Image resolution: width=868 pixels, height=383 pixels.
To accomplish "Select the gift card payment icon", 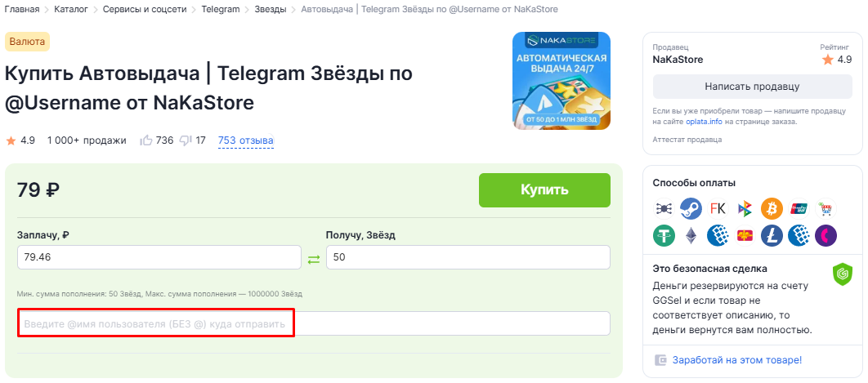I will [x=745, y=236].
